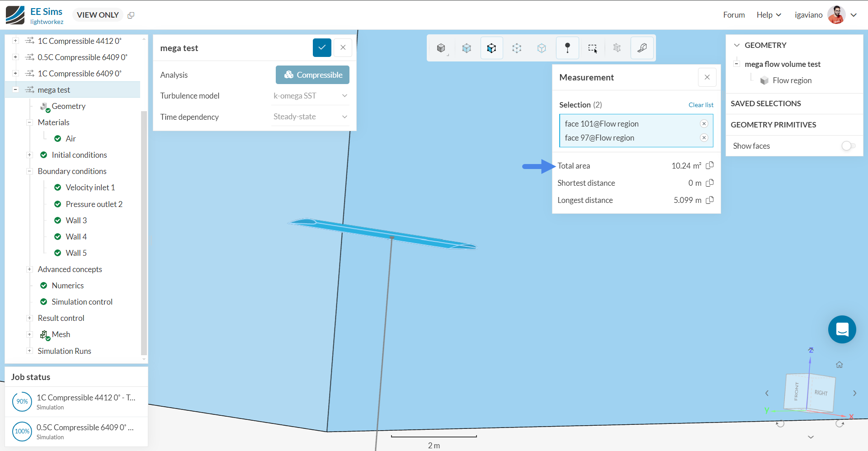Collapse the Materials node
This screenshot has width=868, height=451.
[x=29, y=122]
